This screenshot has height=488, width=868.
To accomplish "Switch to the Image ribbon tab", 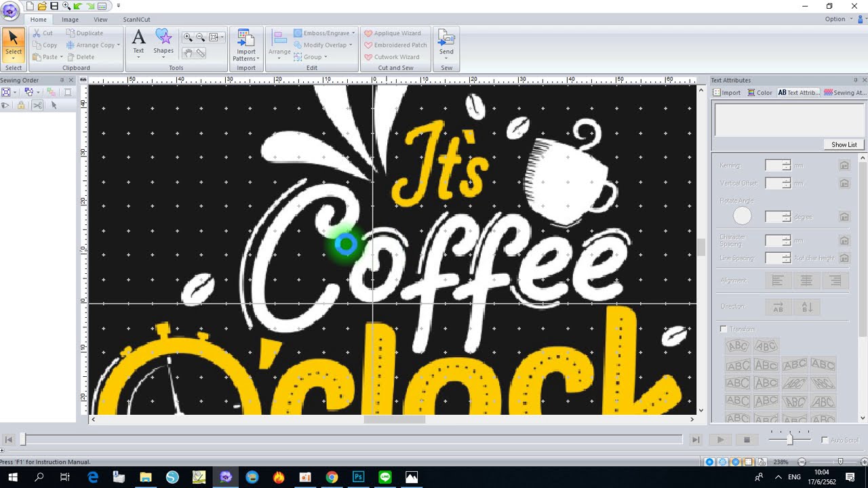I will 70,20.
